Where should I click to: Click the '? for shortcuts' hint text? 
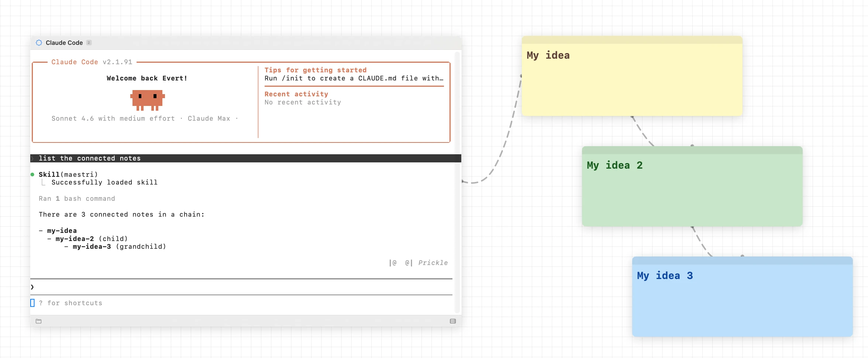(x=70, y=303)
